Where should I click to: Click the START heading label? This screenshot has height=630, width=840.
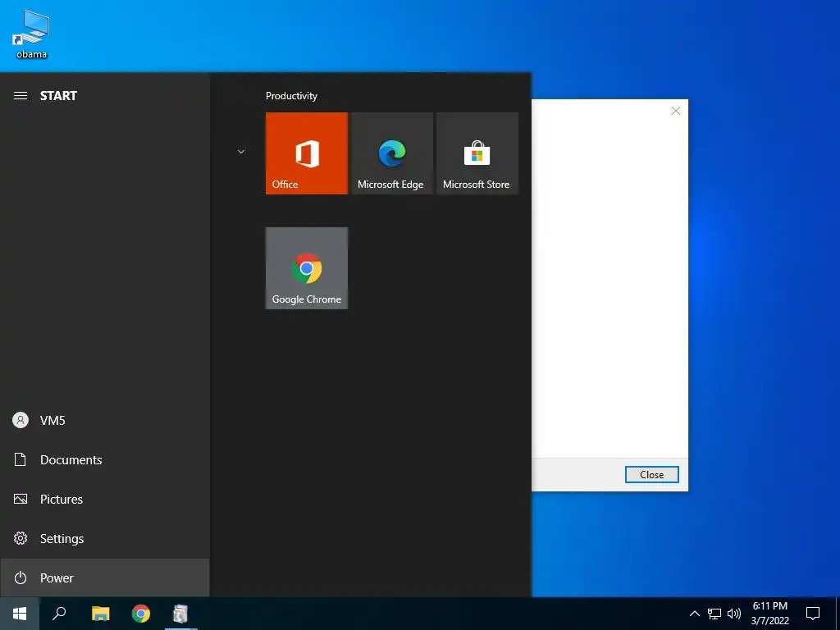pos(58,96)
